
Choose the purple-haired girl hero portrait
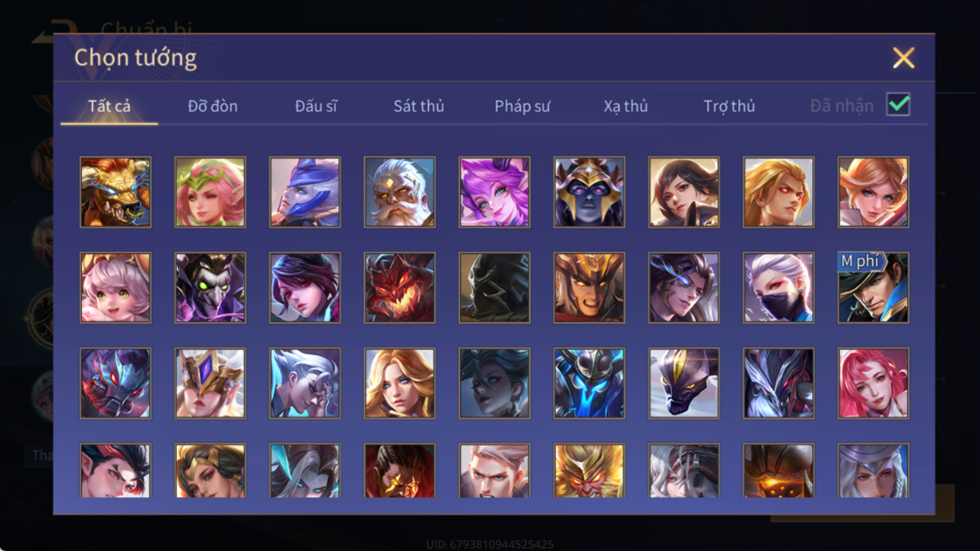pos(494,192)
